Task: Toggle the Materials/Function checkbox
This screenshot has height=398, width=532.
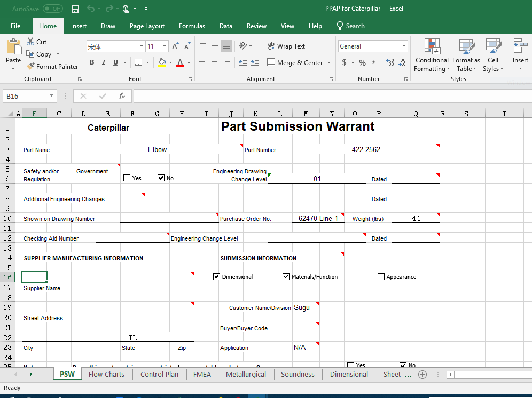Action: (286, 277)
